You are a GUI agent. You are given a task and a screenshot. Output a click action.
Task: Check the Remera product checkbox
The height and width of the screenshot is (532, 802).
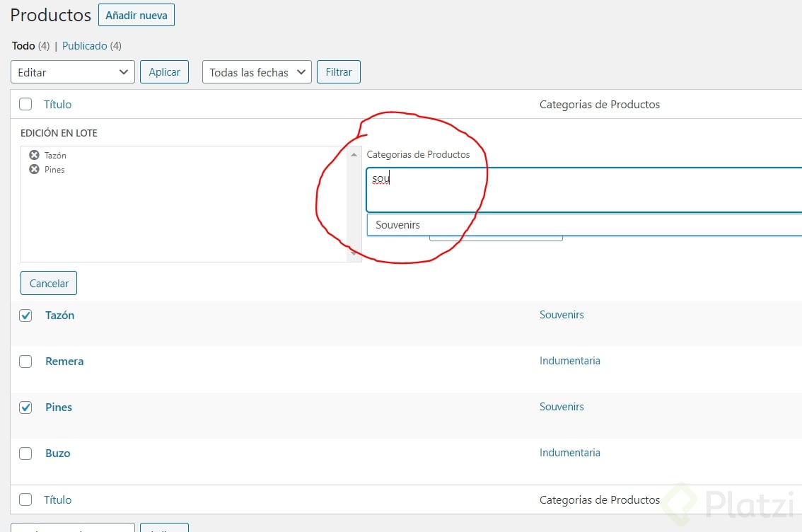click(x=25, y=362)
